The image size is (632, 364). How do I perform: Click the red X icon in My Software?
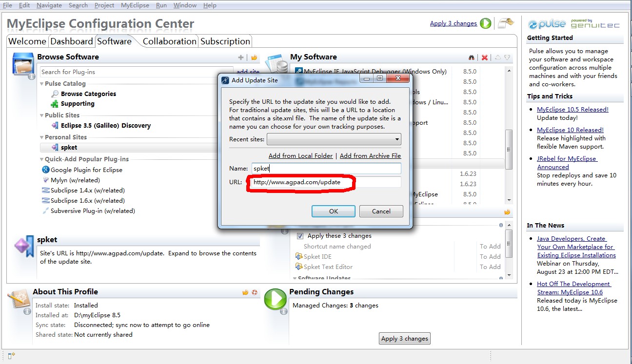tap(485, 57)
